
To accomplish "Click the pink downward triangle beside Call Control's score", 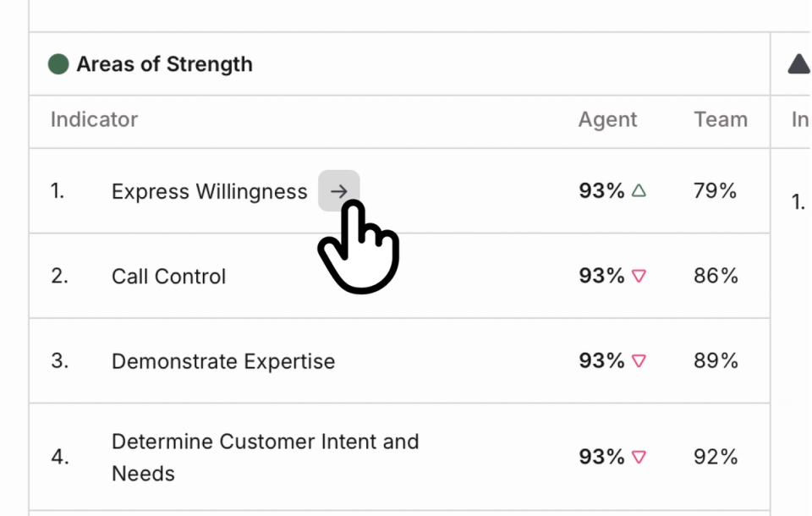I will coord(639,275).
